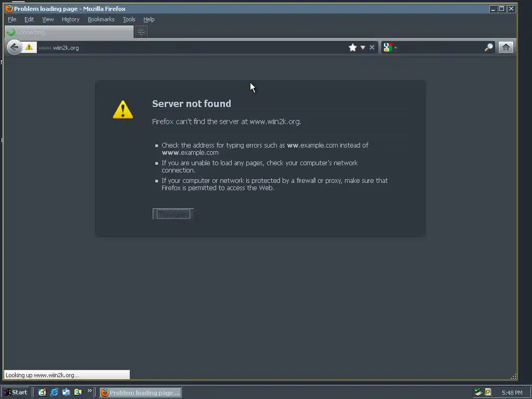Image resolution: width=532 pixels, height=399 pixels.
Task: Click the first quick launch icon beside Start
Action: coord(42,392)
